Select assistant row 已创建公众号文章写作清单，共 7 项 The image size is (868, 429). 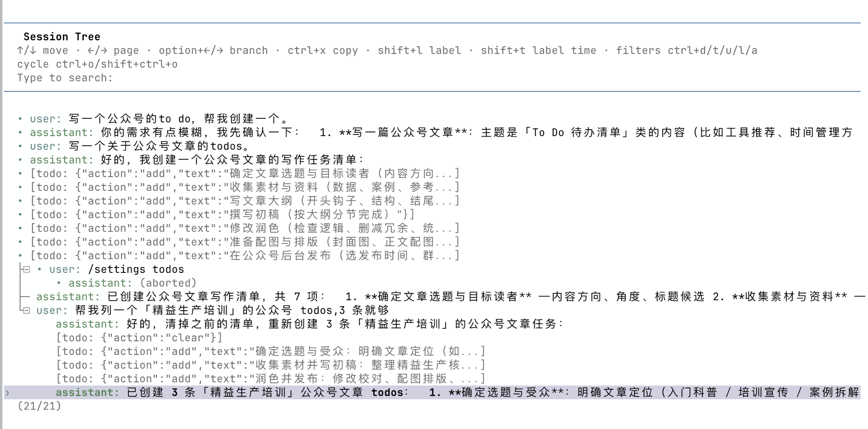(x=450, y=297)
